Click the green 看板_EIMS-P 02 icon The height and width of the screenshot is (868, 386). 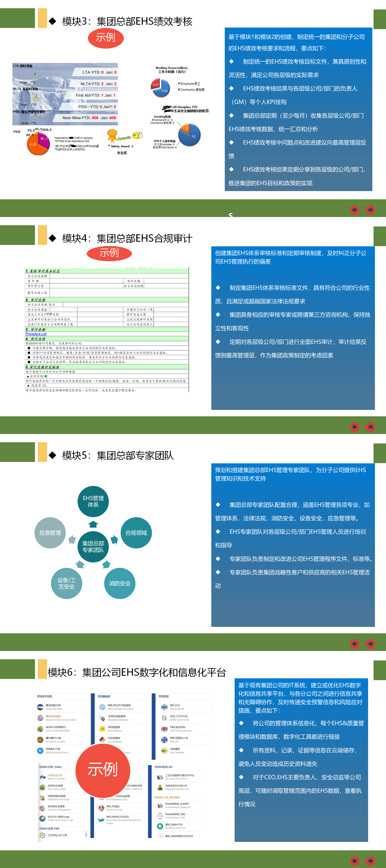tap(160, 826)
